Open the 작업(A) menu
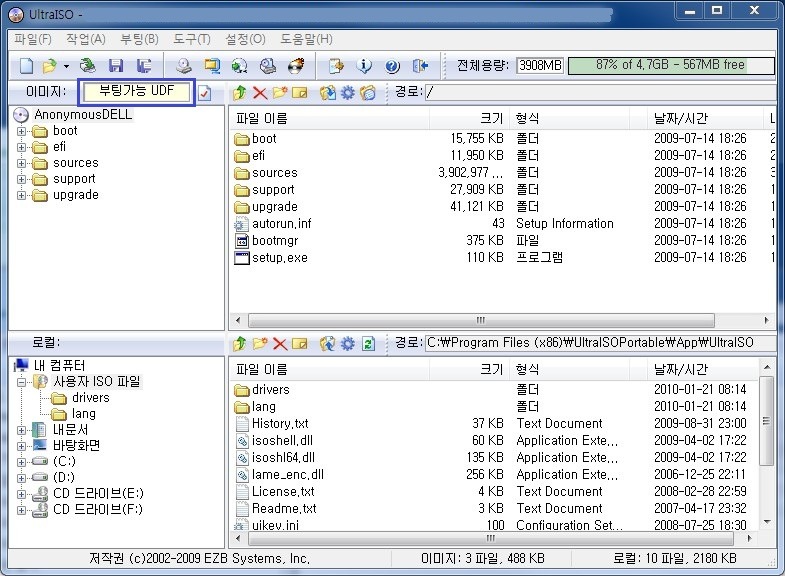Screen dimensions: 785x576 tap(86, 39)
